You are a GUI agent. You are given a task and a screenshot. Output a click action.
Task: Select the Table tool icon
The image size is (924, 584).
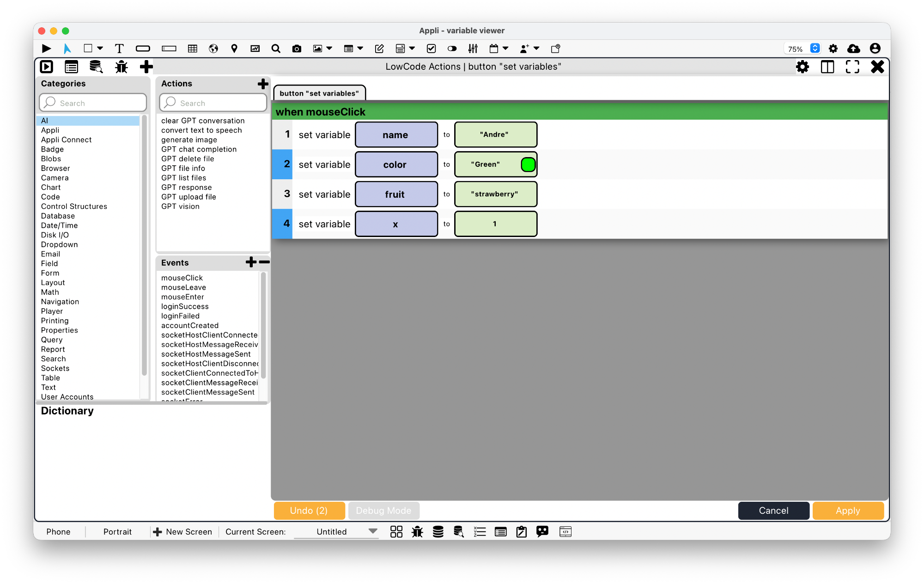tap(193, 49)
